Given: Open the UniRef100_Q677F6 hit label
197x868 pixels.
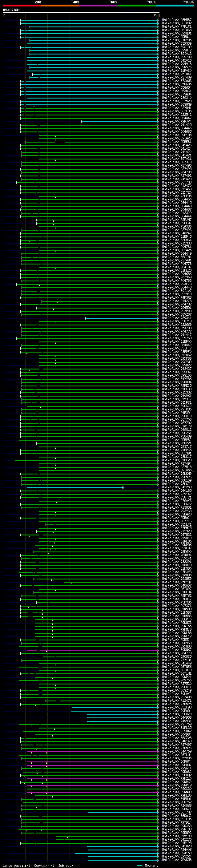Looking at the screenshot, I should (177, 521).
